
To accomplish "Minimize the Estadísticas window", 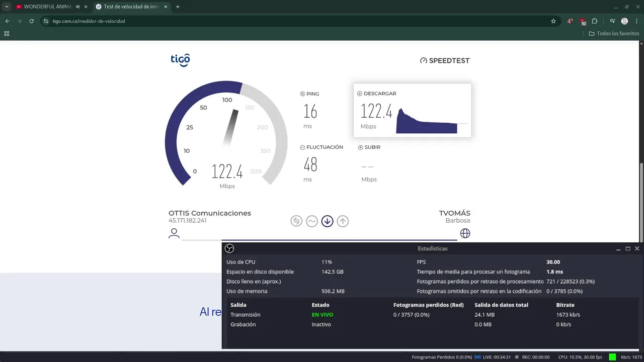I will (618, 249).
